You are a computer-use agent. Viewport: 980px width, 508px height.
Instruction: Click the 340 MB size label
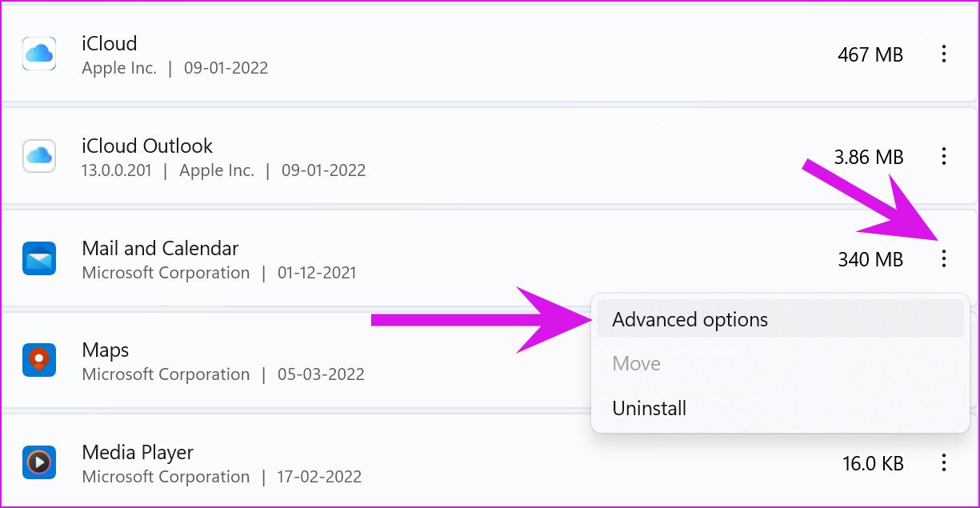point(870,259)
